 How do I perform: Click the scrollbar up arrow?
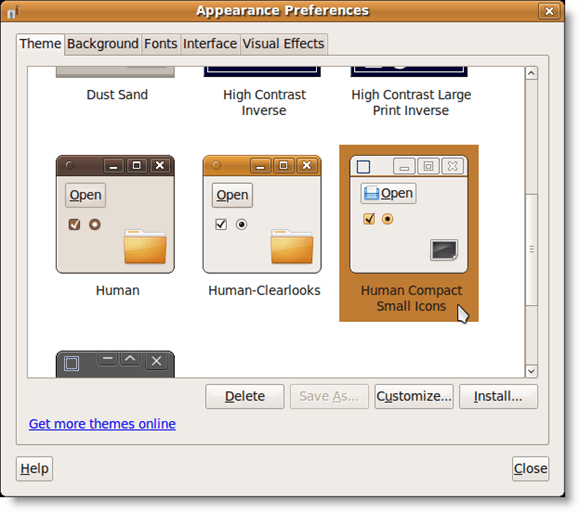coord(532,73)
